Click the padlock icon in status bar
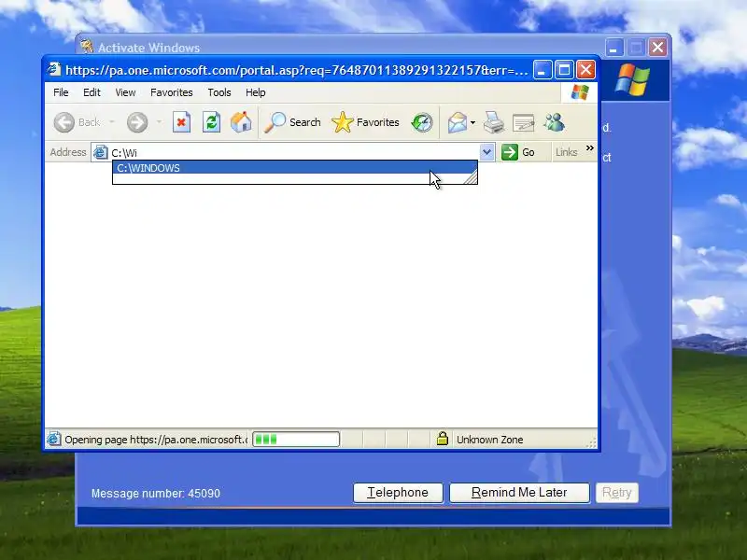This screenshot has height=560, width=747. (x=442, y=439)
